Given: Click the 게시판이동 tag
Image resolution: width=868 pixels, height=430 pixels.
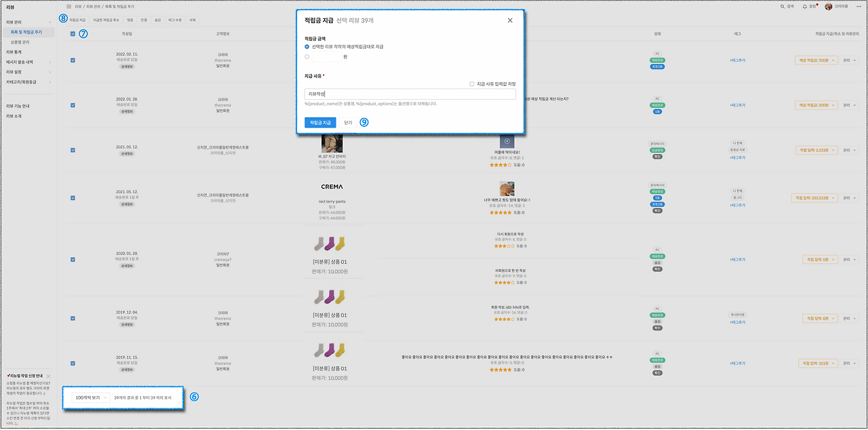Looking at the screenshot, I should pyautogui.click(x=738, y=314).
